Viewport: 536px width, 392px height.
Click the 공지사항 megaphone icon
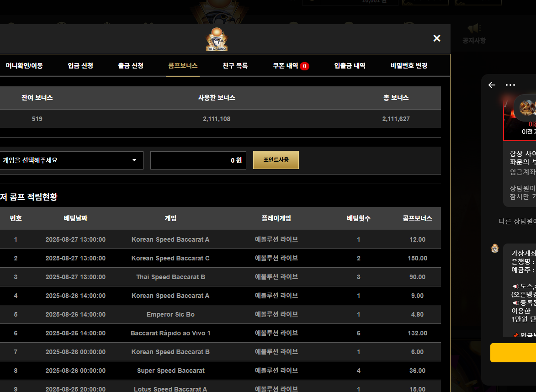click(474, 28)
